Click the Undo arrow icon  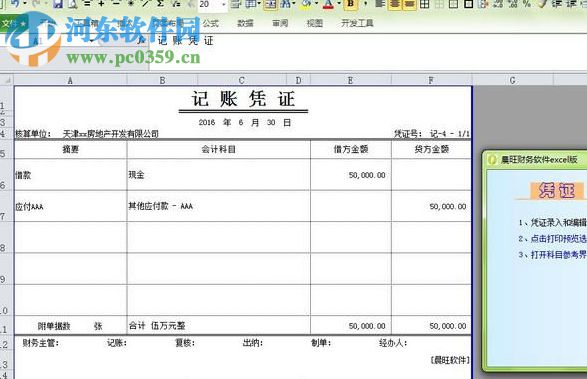(15, 3)
